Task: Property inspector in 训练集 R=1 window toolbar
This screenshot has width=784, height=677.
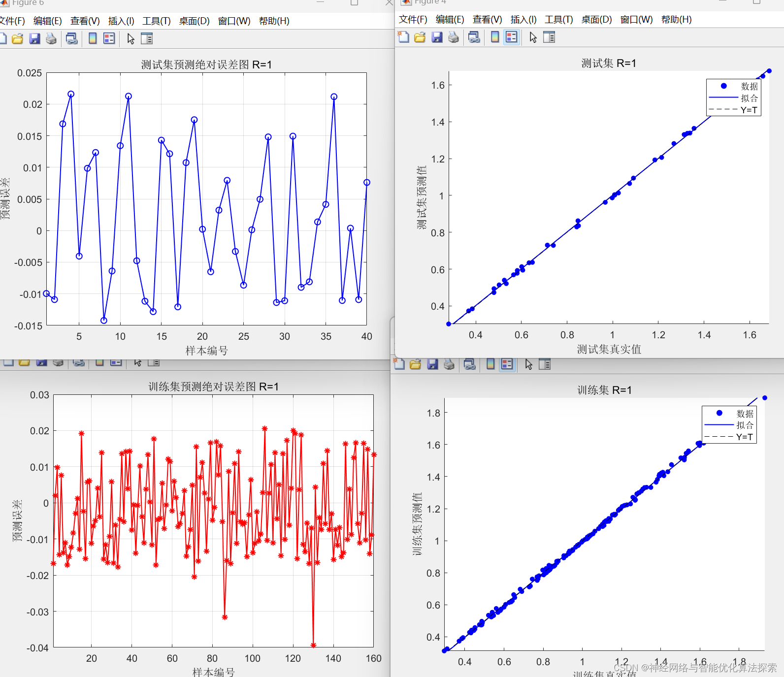Action: coord(545,364)
